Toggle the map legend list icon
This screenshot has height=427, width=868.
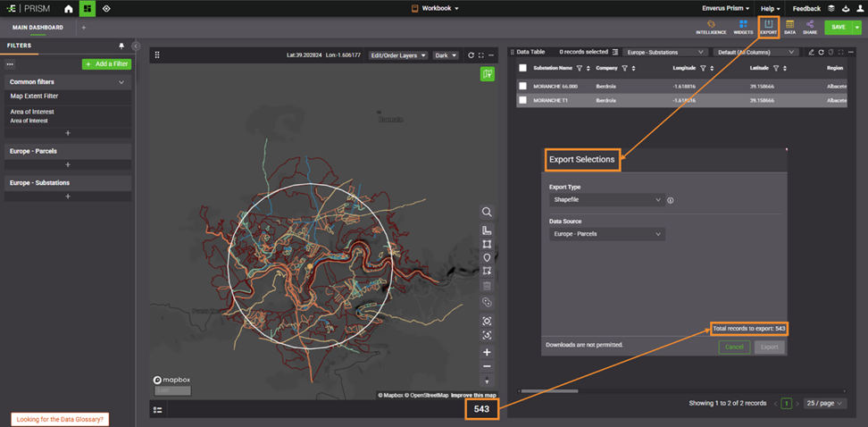(x=158, y=410)
